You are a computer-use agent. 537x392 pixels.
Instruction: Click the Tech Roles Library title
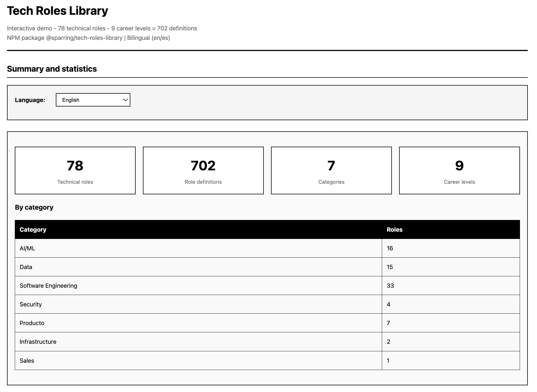tap(57, 11)
